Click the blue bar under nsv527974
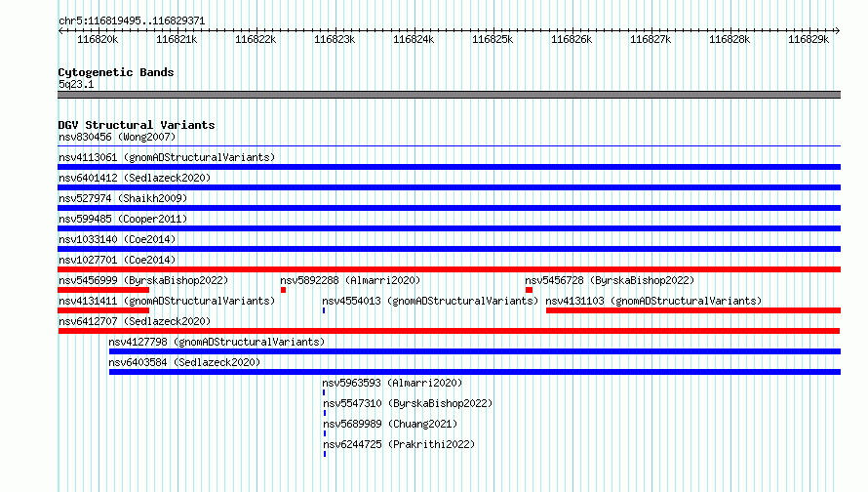The width and height of the screenshot is (868, 492). [x=449, y=208]
